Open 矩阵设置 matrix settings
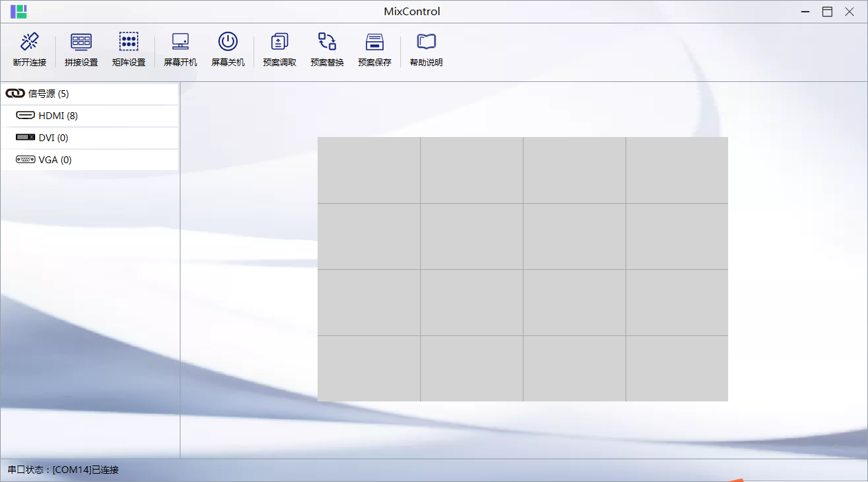Screen dimensions: 868x482 tap(128, 43)
